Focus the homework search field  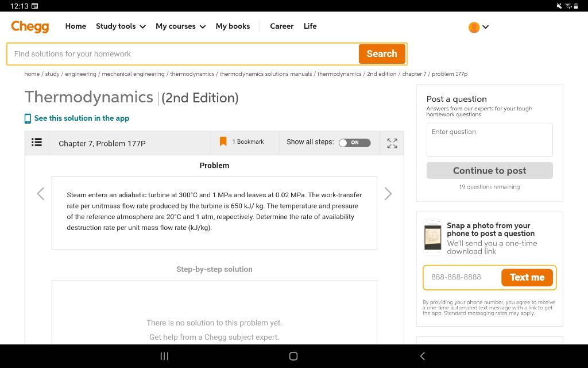(183, 53)
